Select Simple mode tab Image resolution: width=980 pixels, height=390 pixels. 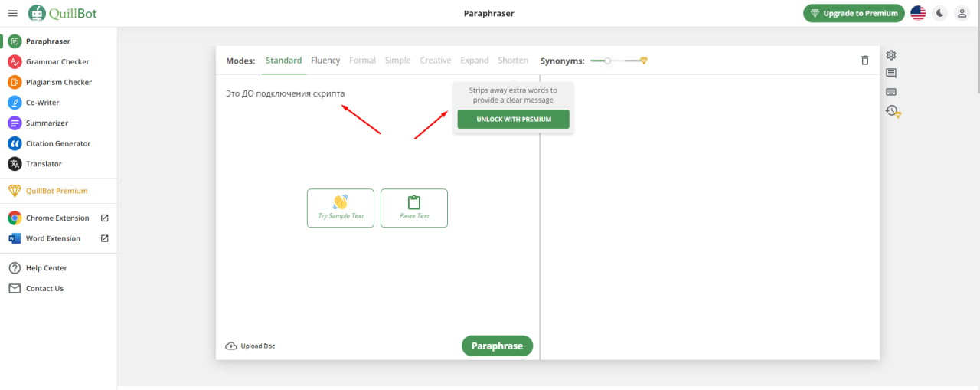(397, 61)
